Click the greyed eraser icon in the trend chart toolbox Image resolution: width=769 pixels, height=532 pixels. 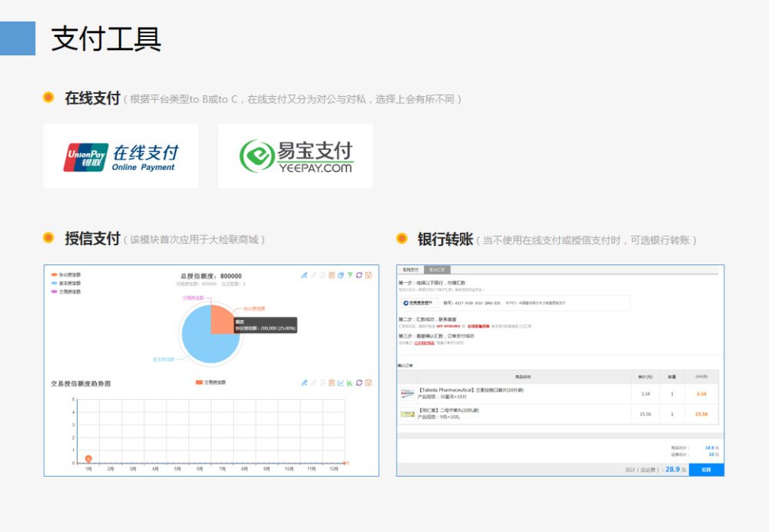pyautogui.click(x=314, y=383)
